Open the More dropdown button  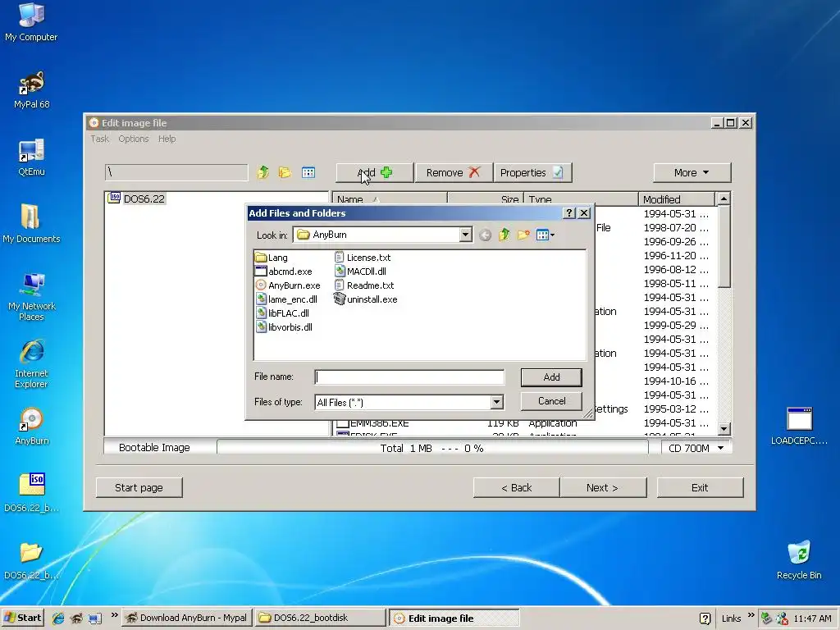pos(692,172)
